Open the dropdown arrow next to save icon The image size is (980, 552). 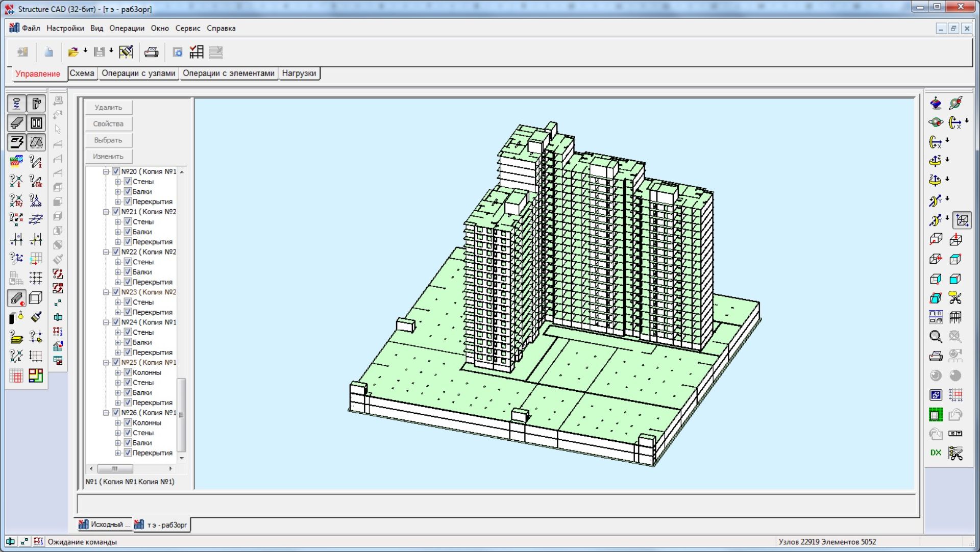coord(111,51)
